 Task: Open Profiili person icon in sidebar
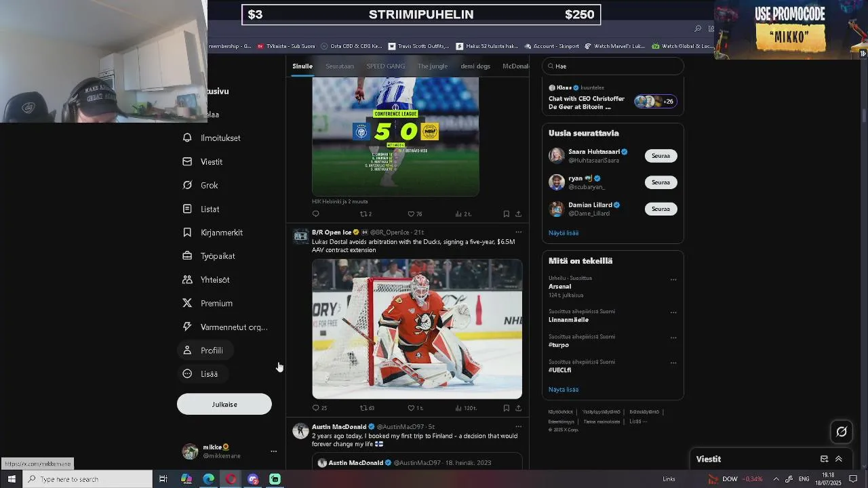[x=187, y=350]
